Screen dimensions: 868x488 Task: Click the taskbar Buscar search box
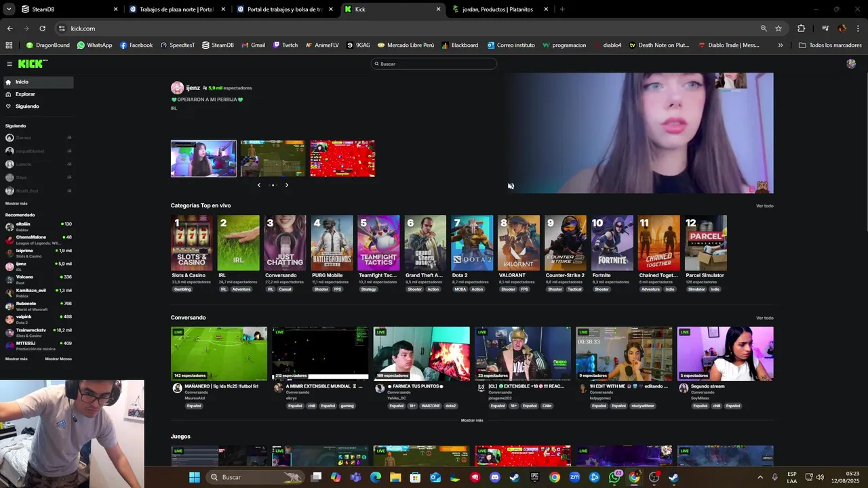point(255,477)
